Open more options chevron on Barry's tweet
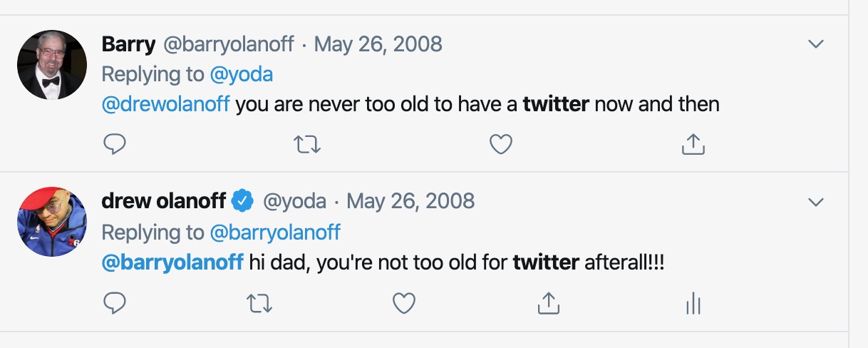This screenshot has width=868, height=348. click(816, 44)
